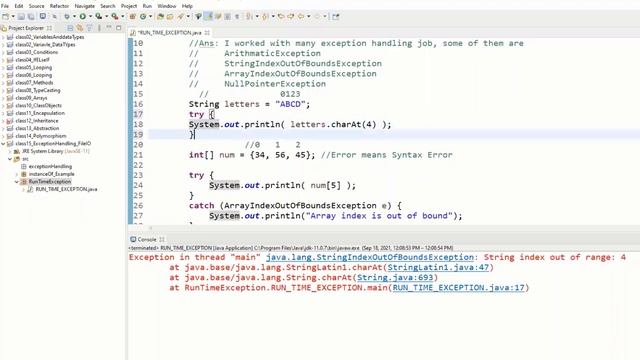Collapse the RunTimeException package arrow

[x=17, y=182]
